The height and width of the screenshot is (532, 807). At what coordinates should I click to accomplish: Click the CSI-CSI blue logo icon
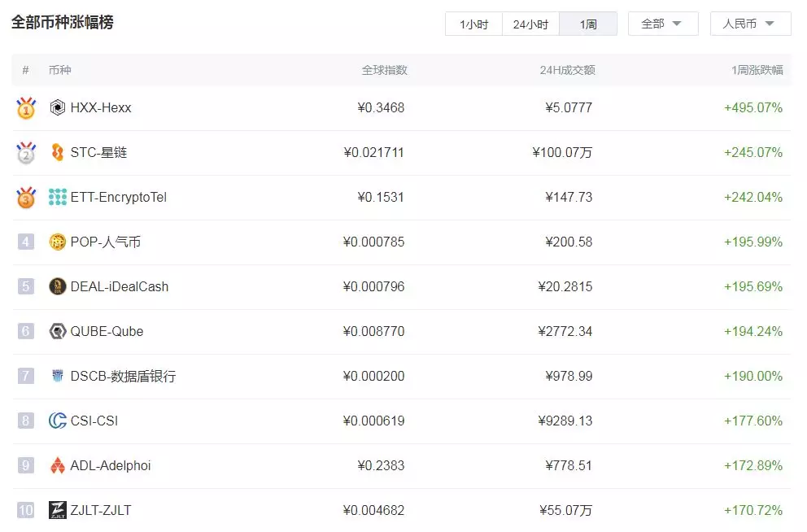pos(57,421)
